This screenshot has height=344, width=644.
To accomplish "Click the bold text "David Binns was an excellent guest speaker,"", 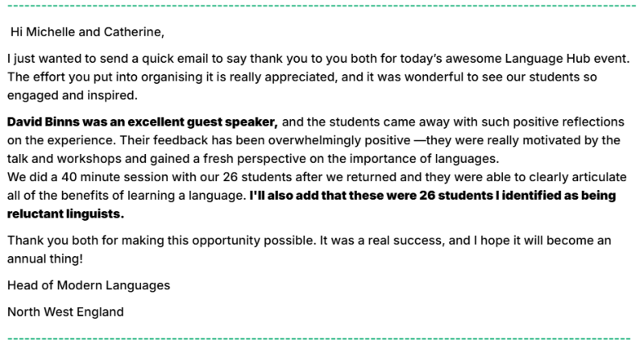I will pyautogui.click(x=142, y=122).
